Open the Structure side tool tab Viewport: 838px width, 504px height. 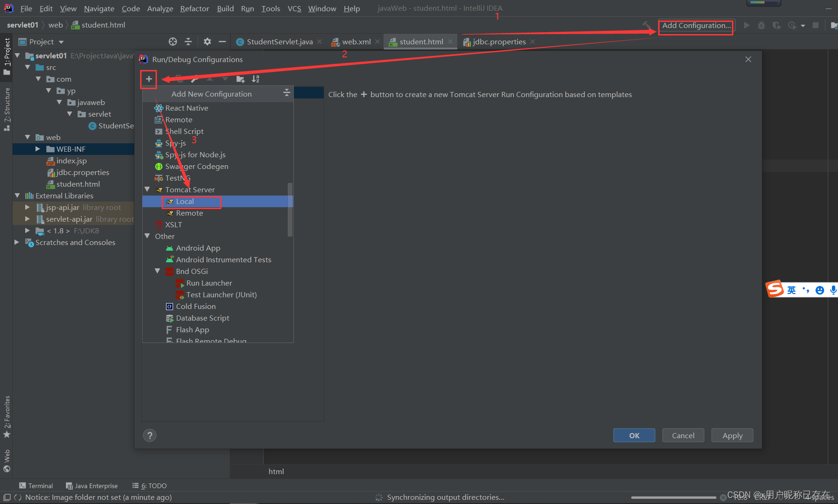coord(7,109)
